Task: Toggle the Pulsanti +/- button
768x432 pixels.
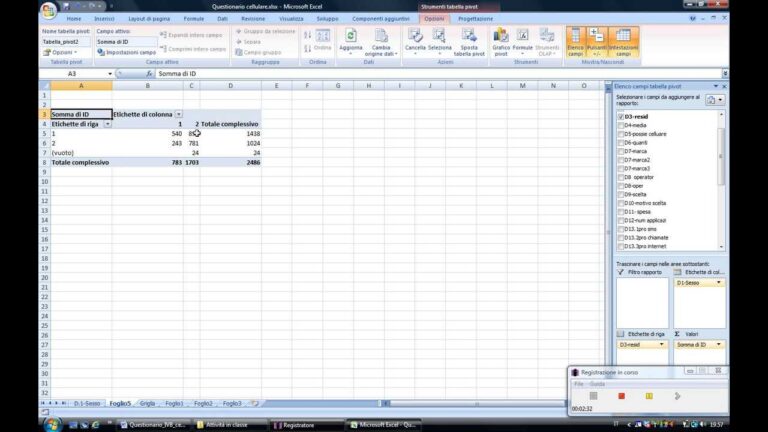Action: point(596,42)
